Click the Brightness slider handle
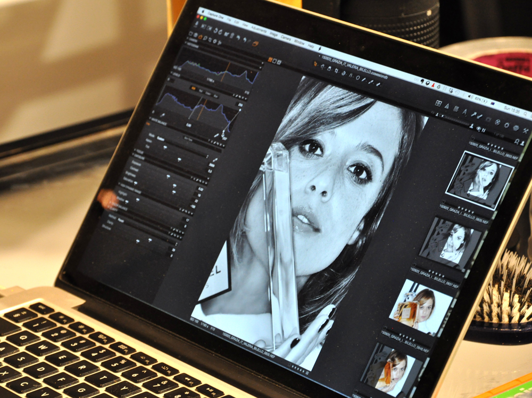The width and height of the screenshot is (532, 398). pos(169,176)
